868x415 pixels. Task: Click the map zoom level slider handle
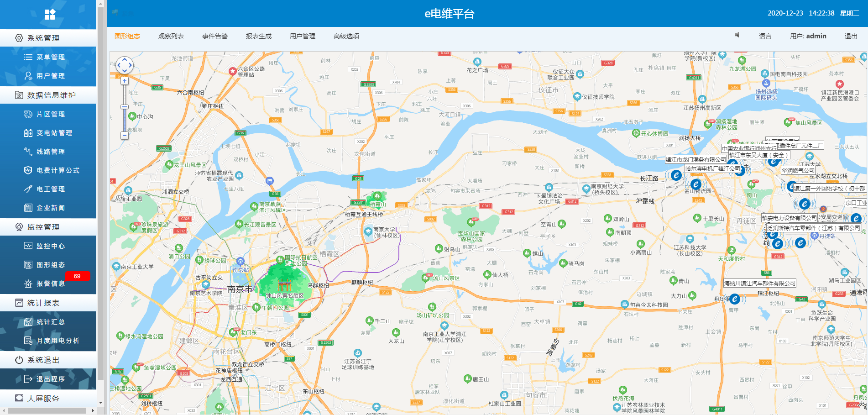(x=125, y=107)
